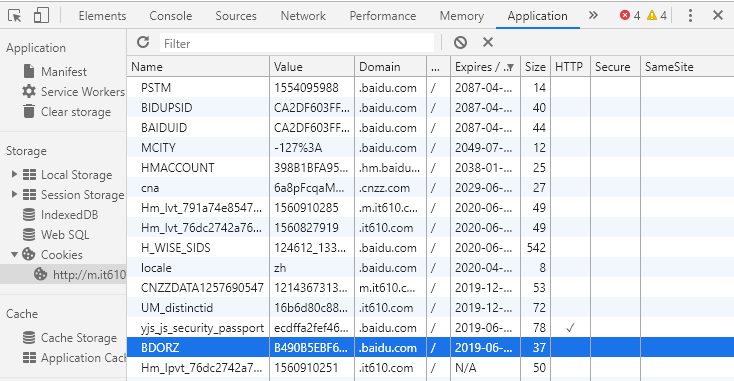Go to the Performance tab
Viewport: 734px width, 381px height.
tap(383, 15)
